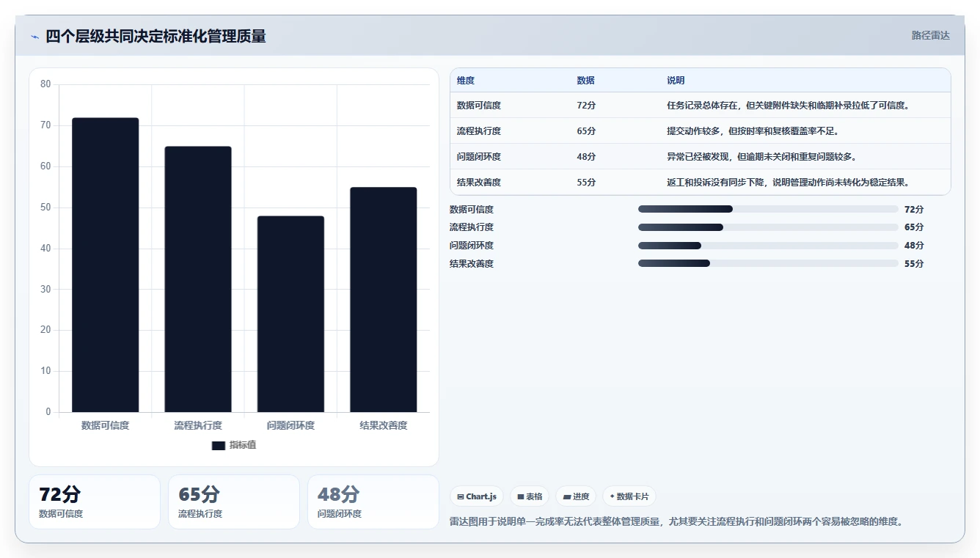The height and width of the screenshot is (558, 980).
Task: Click the 72分 cell in the table
Action: (586, 106)
